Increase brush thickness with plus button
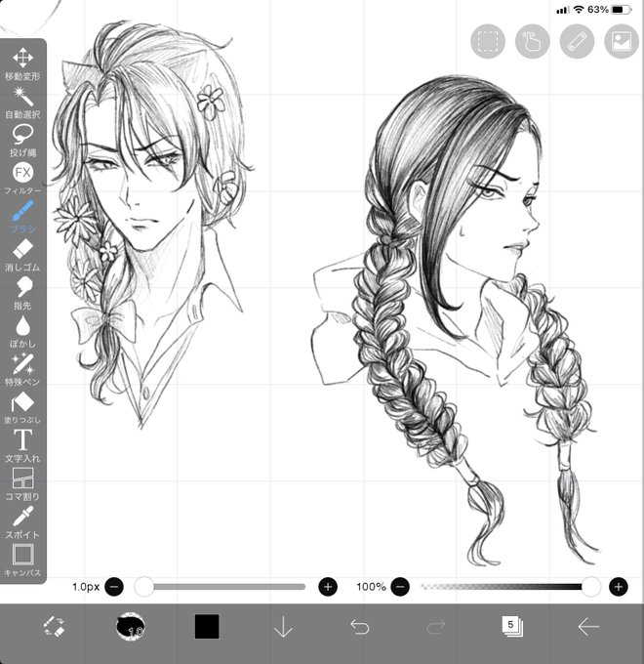 pyautogui.click(x=328, y=587)
